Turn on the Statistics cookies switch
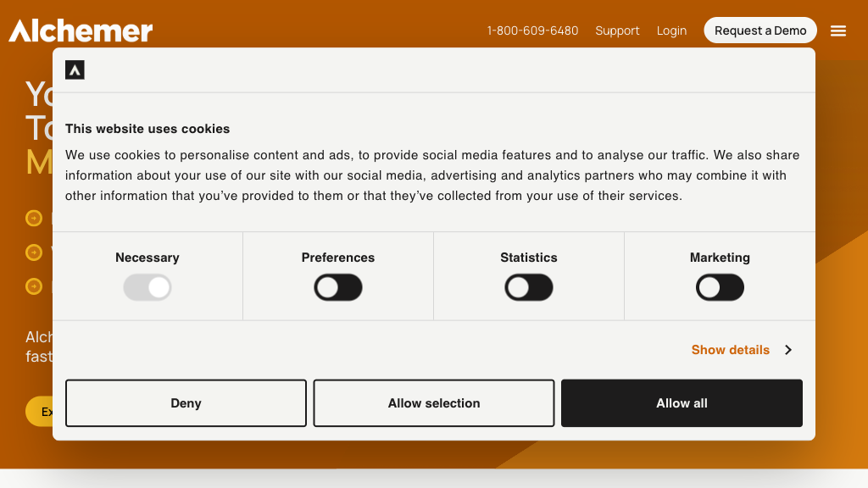This screenshot has height=488, width=868. pos(529,288)
